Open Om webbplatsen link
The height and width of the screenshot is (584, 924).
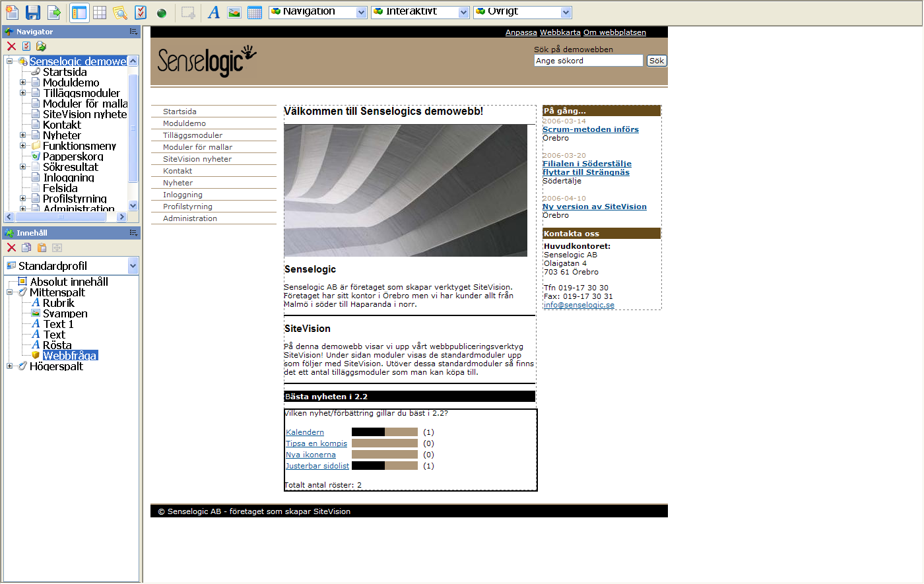click(x=614, y=32)
